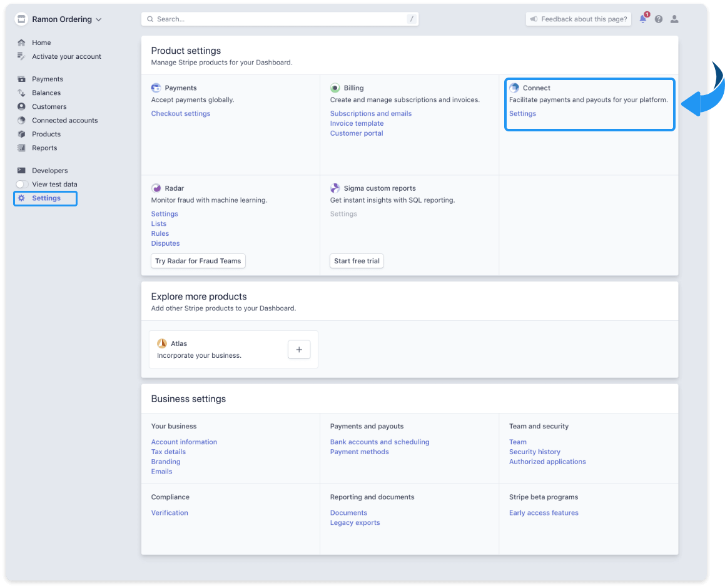Open Radar Rules link
Viewport: 725px width, 588px height.
160,233
